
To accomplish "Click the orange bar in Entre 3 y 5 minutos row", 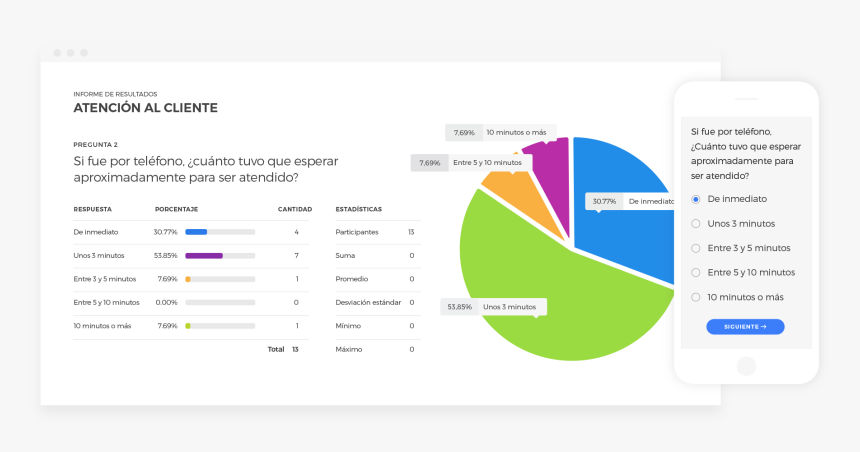I will [188, 279].
